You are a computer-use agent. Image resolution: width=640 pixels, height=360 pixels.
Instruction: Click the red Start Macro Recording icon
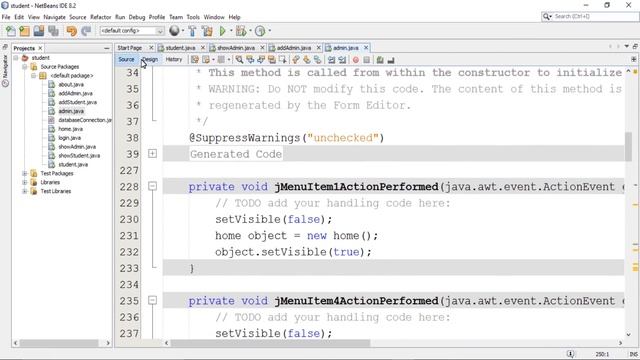(x=356, y=60)
